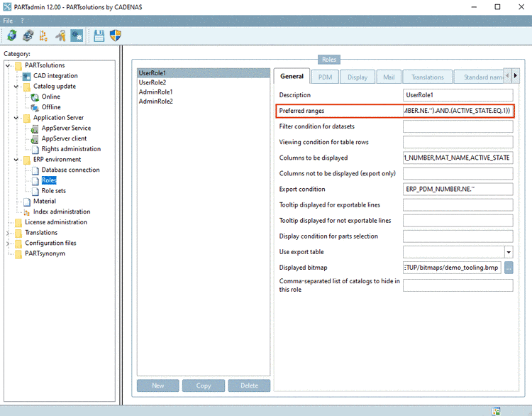The width and height of the screenshot is (532, 416).
Task: Collapse the Catalog update folder
Action: [x=16, y=87]
